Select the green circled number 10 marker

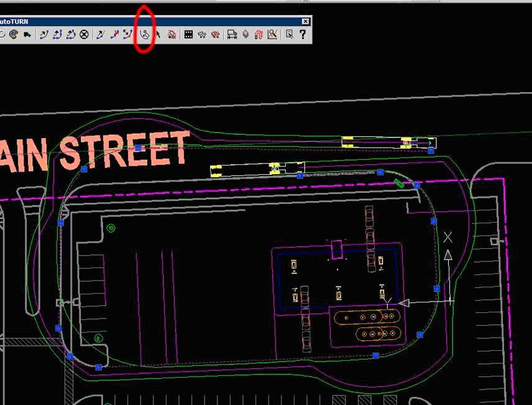(111, 228)
